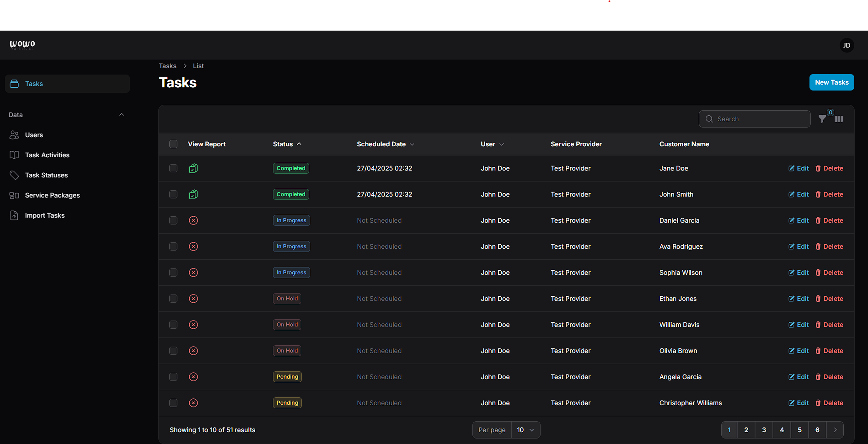Check the Ava Rodriguez row checkbox
Viewport: 868px width, 444px height.
point(173,246)
